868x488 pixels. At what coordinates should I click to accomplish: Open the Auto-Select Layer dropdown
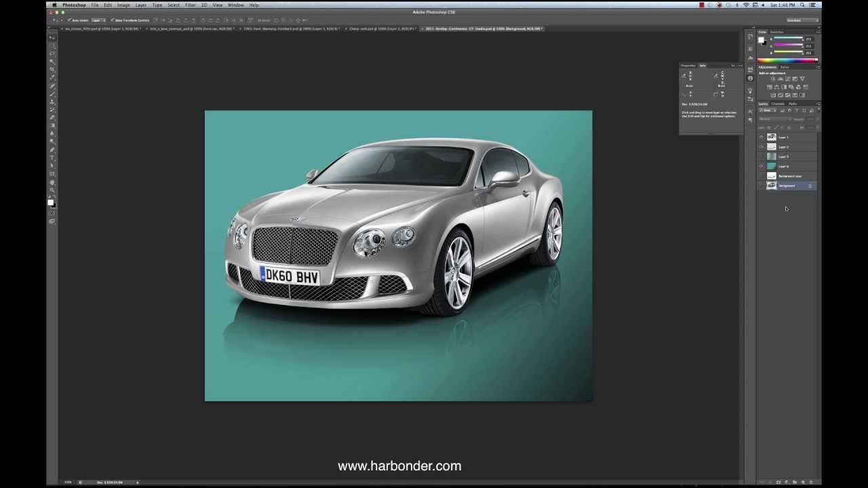click(99, 20)
